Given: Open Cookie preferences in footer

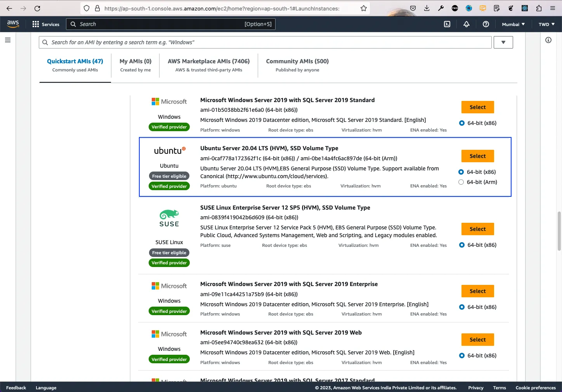Looking at the screenshot, I should pos(536,388).
